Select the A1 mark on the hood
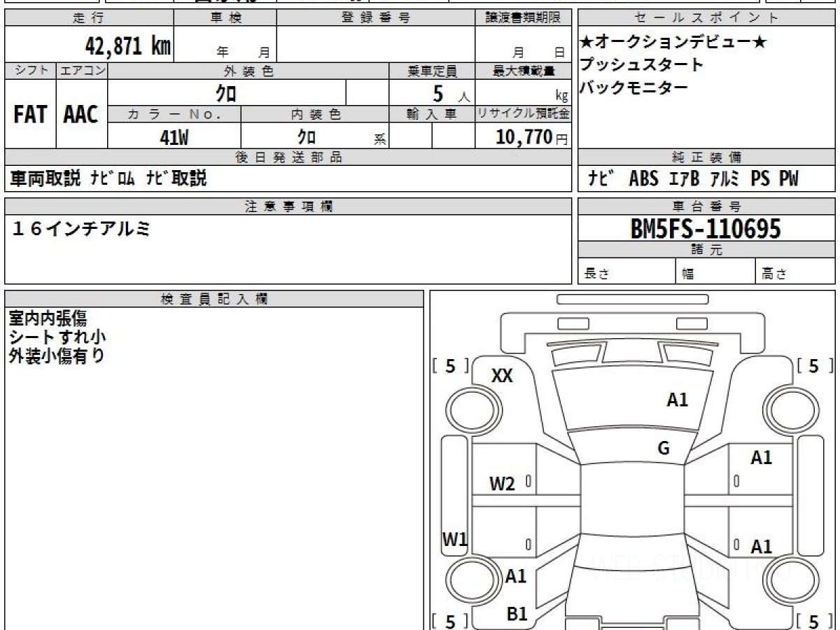This screenshot has height=630, width=840. [x=677, y=400]
